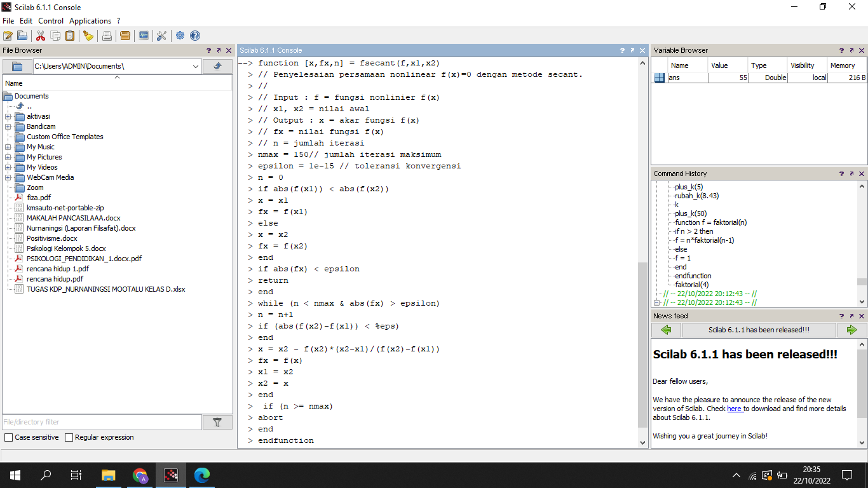Click the console vertical scrollbar thumb
The image size is (868, 488).
click(642, 345)
